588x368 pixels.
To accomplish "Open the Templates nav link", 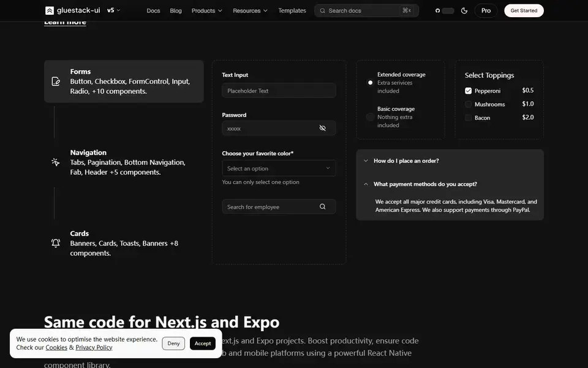I will coord(292,10).
